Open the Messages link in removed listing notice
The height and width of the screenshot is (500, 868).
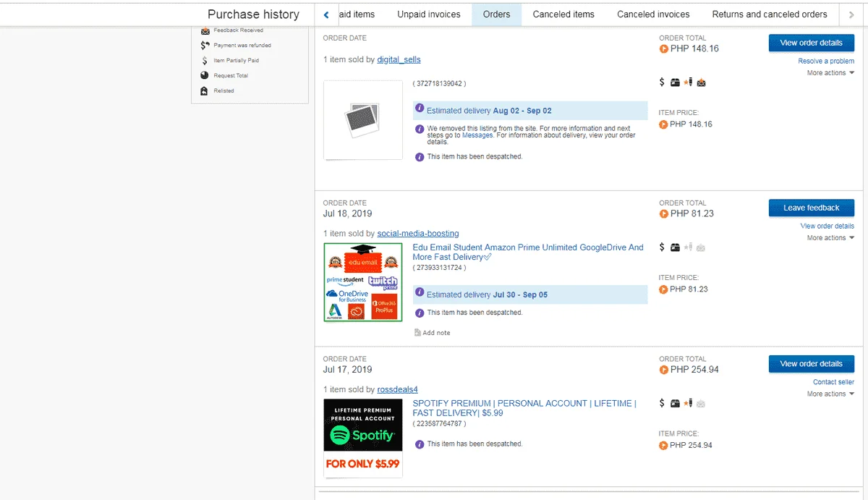coord(477,135)
